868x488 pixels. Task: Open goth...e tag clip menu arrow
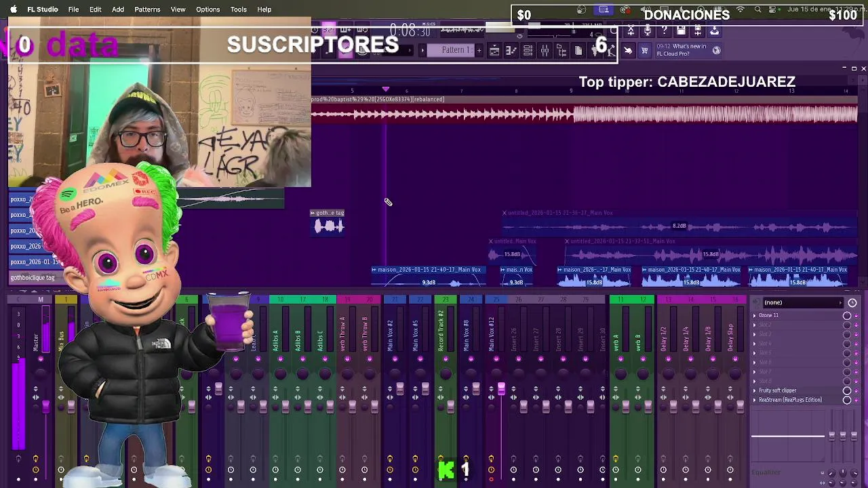point(313,213)
